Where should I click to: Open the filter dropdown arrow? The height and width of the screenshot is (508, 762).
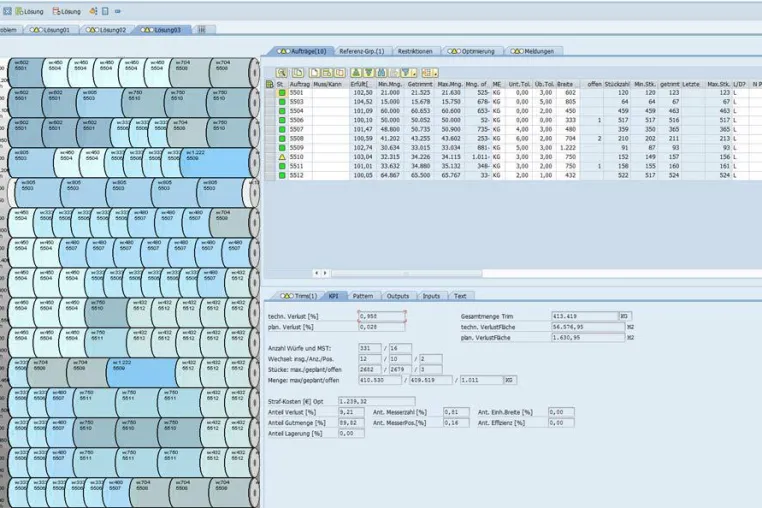click(414, 73)
